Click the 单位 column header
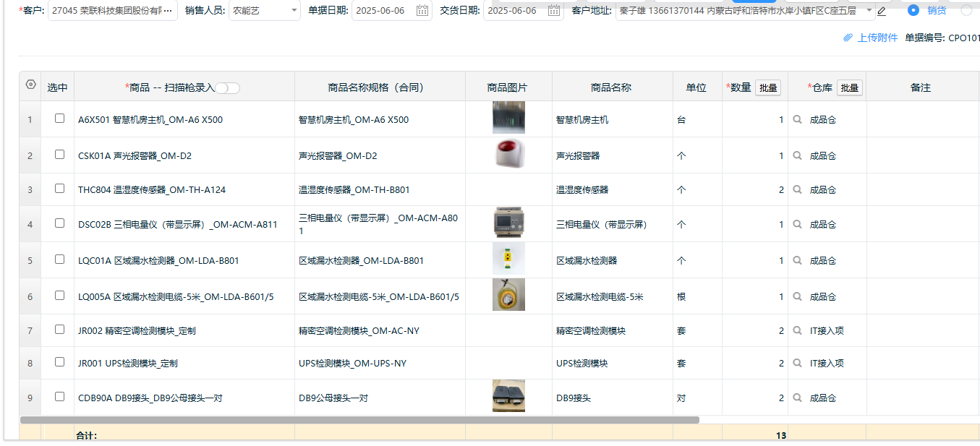The height and width of the screenshot is (446, 980). (696, 87)
